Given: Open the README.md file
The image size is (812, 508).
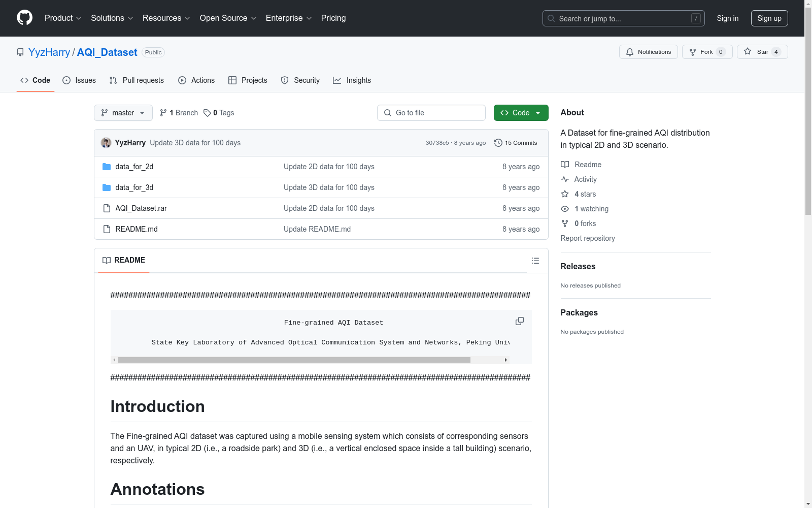Looking at the screenshot, I should coord(137,229).
